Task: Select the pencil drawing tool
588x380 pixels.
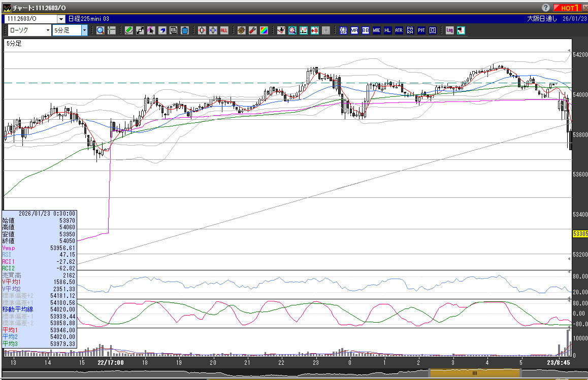Action: [129, 30]
